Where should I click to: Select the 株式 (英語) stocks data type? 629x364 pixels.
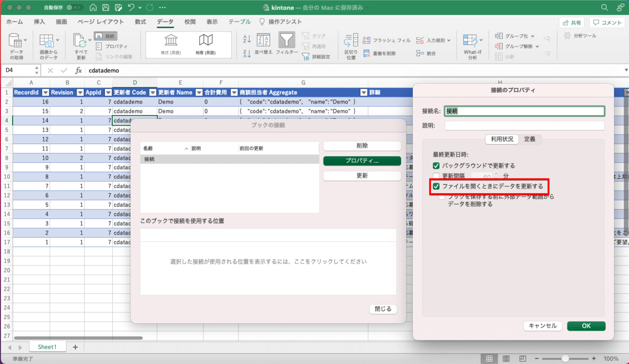pyautogui.click(x=171, y=45)
